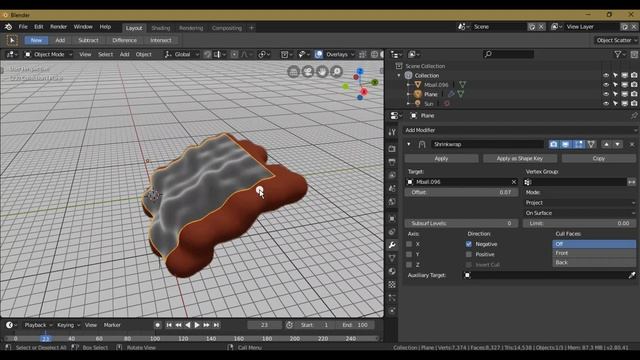Toggle perspective/orthographic view in viewport
This screenshot has width=640, height=360.
point(293,72)
